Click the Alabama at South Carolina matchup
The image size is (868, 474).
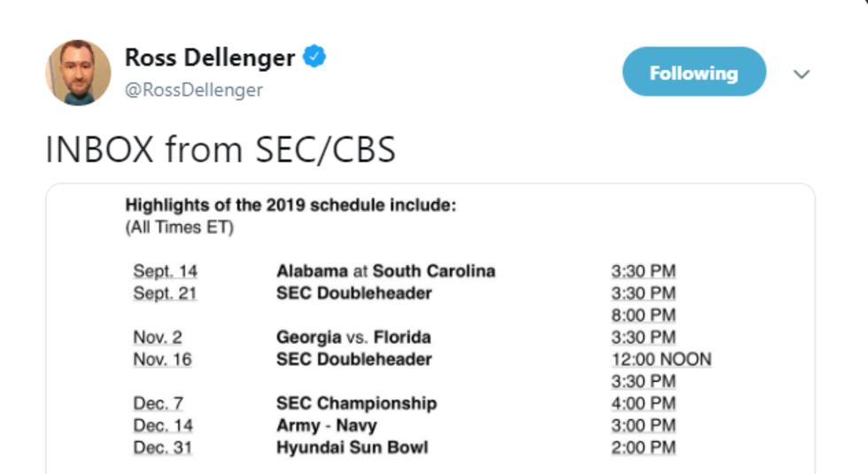[x=385, y=271]
